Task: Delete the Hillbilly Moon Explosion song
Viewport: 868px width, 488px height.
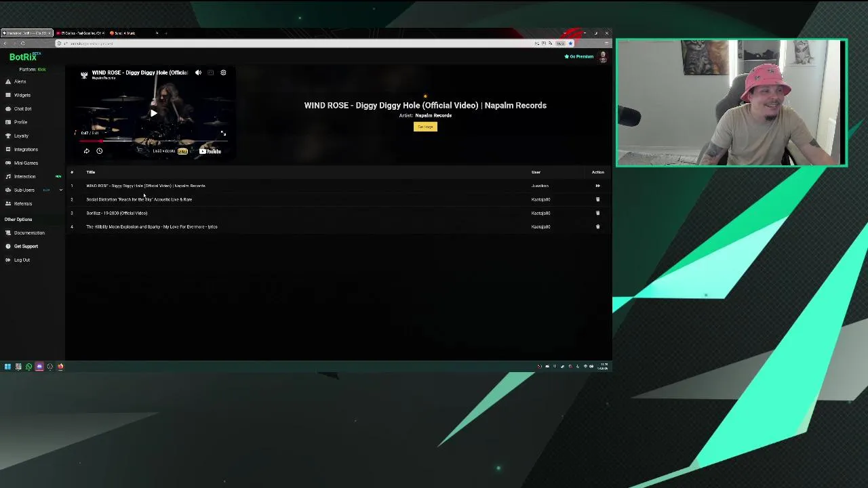Action: 597,226
